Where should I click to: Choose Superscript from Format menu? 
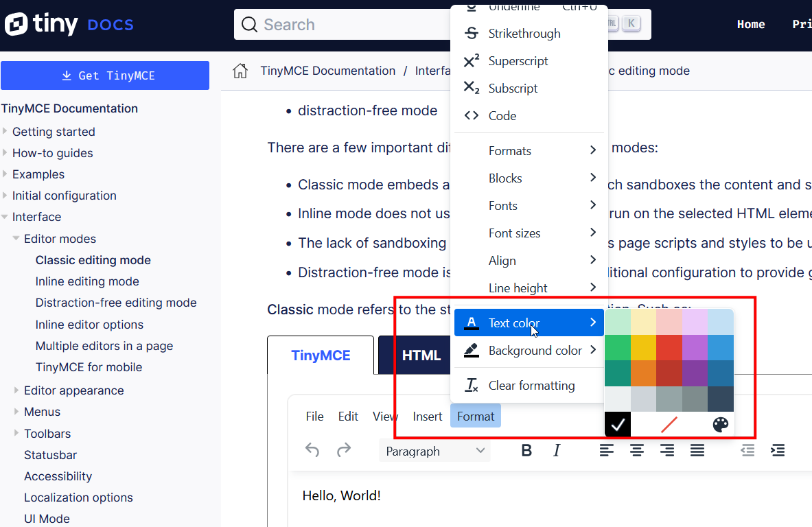[529, 61]
